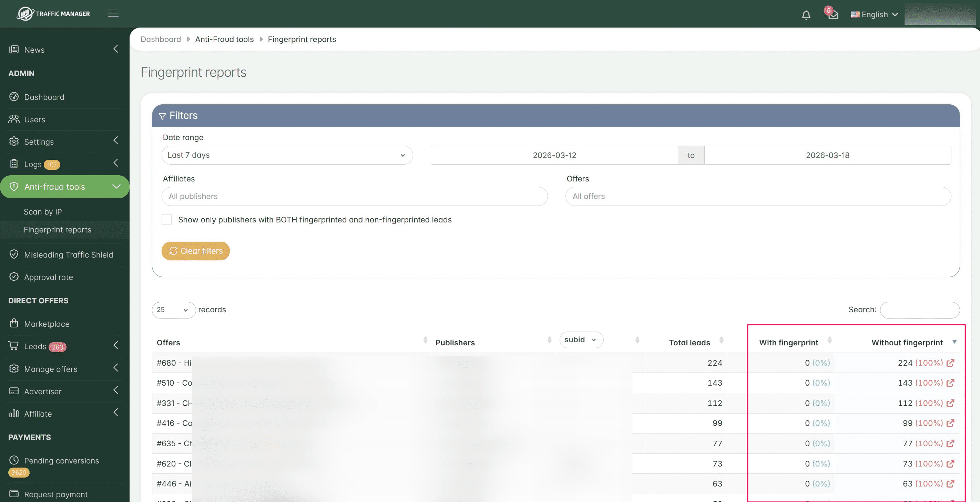The width and height of the screenshot is (980, 502).
Task: Toggle the hamburger sidebar menu
Action: coord(113,13)
